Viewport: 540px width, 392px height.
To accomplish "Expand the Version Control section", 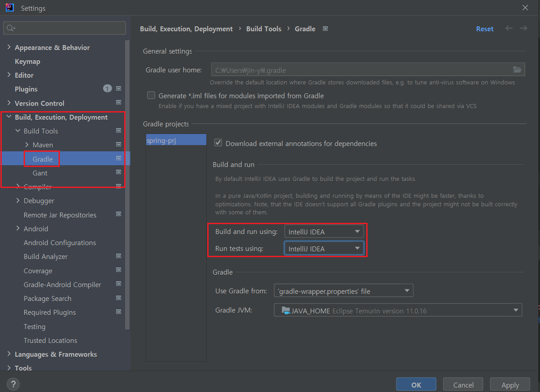I will coord(9,103).
